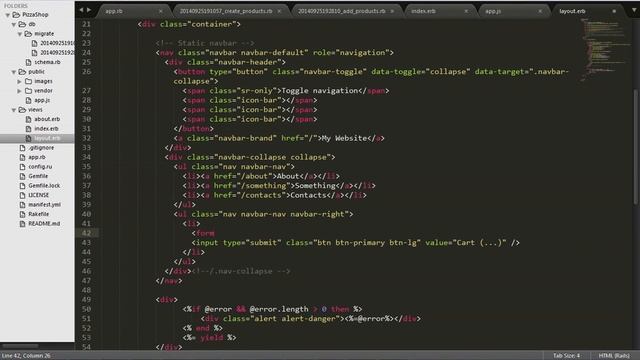Screen dimensions: 640x360
Task: Click the PizzaShop folder icon
Action: point(16,15)
